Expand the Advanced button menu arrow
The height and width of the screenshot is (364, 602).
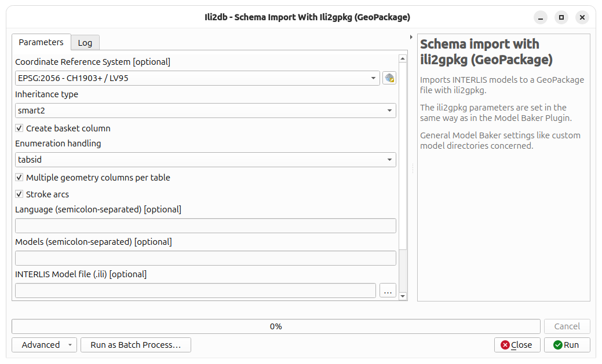click(70, 345)
